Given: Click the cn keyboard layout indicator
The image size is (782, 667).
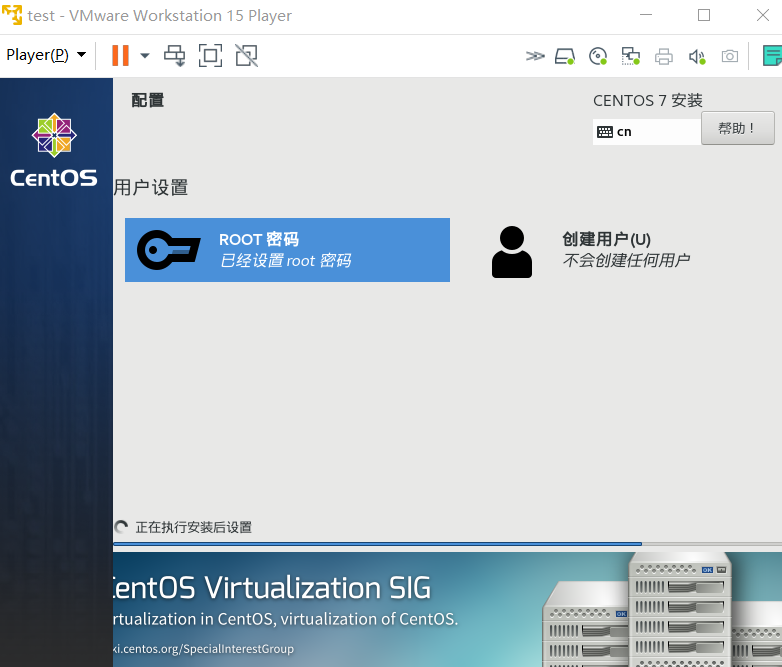Looking at the screenshot, I should point(646,132).
